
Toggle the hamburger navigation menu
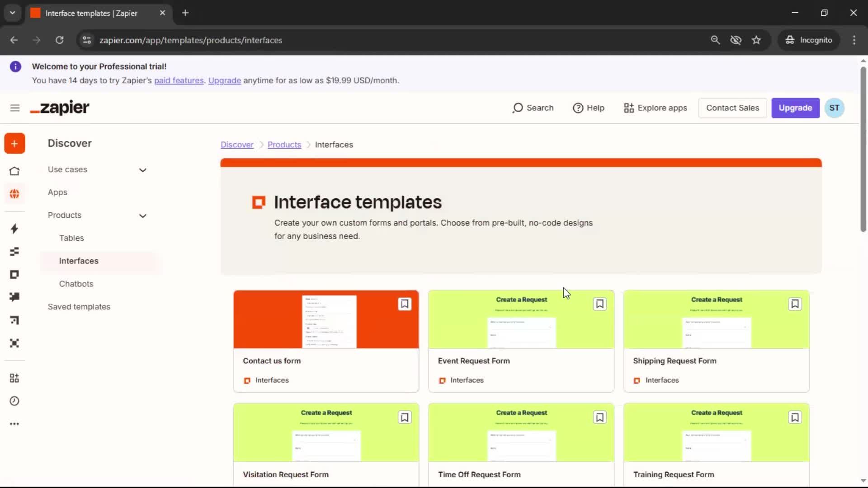15,108
